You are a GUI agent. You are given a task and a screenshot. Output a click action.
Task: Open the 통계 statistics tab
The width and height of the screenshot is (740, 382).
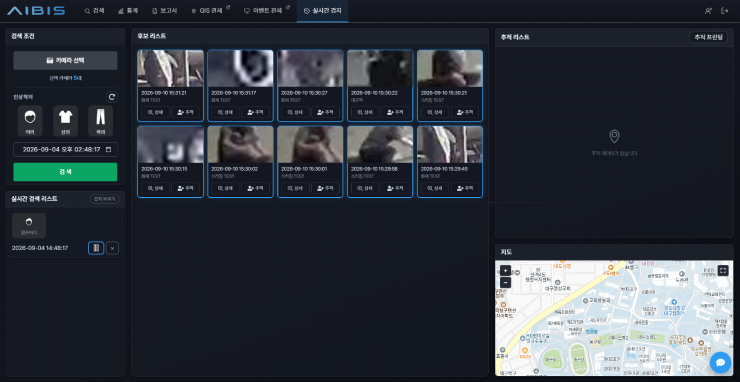(x=128, y=11)
